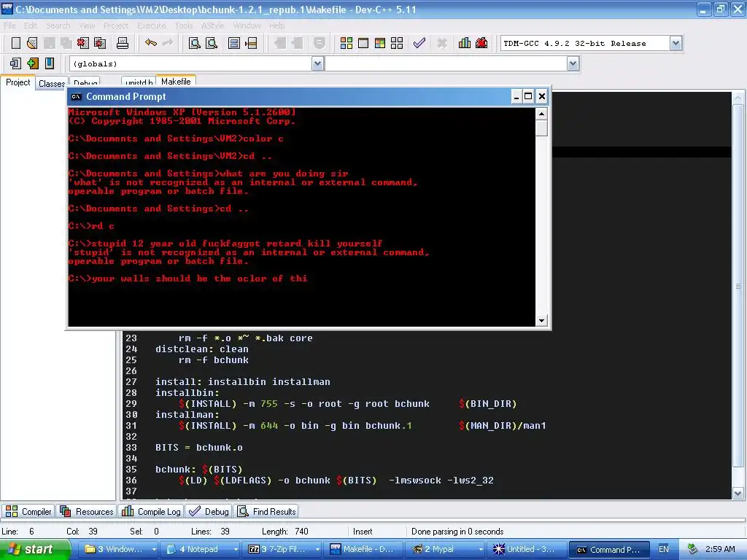Open the AStyle menu
The width and height of the screenshot is (747, 560).
click(x=212, y=26)
